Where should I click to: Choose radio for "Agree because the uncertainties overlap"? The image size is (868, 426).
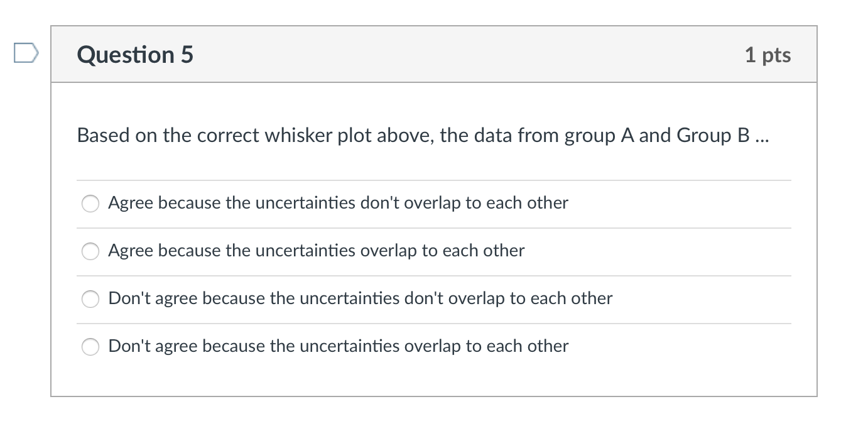pos(91,251)
